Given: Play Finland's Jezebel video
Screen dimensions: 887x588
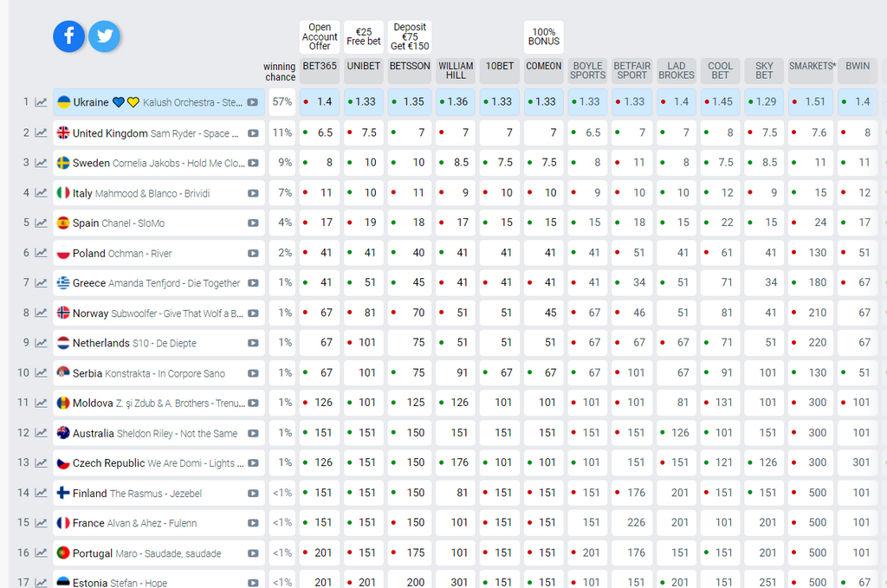Looking at the screenshot, I should [253, 493].
